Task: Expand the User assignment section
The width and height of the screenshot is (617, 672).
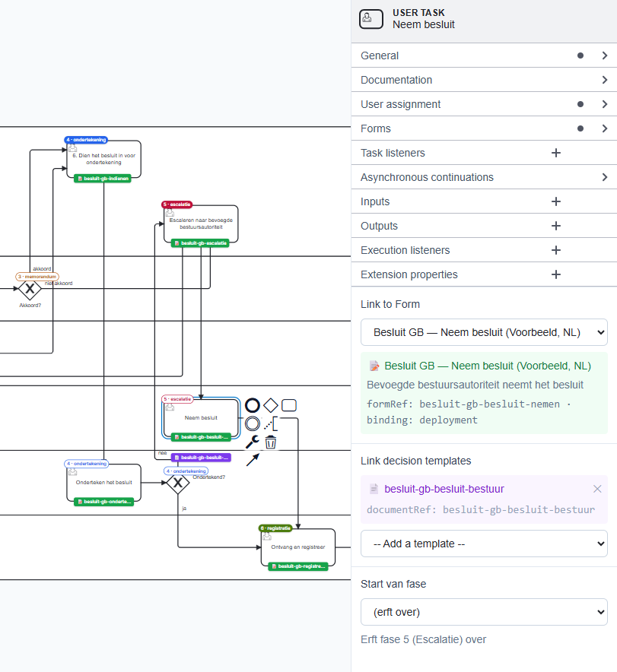Action: click(484, 104)
